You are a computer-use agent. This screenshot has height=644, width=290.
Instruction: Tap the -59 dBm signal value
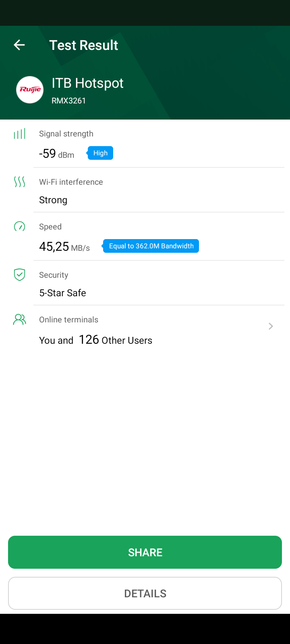click(x=56, y=154)
